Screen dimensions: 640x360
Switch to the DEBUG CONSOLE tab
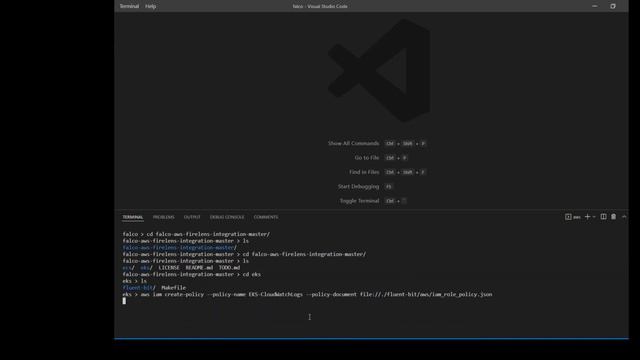[227, 217]
